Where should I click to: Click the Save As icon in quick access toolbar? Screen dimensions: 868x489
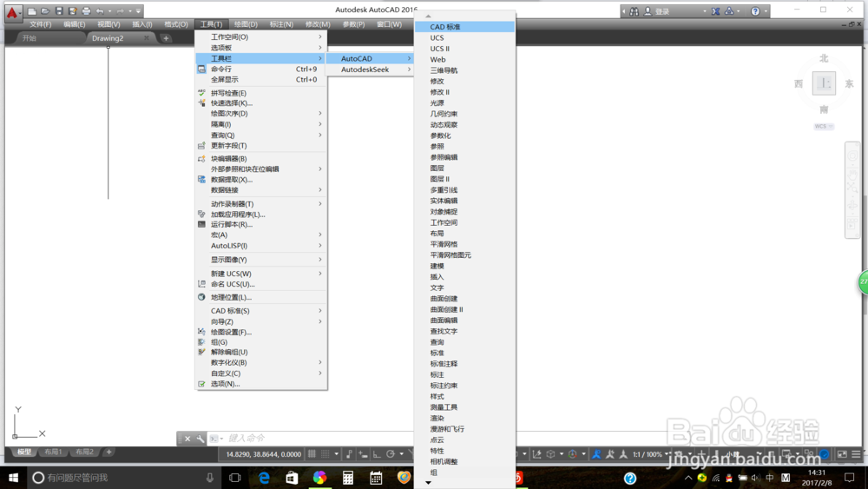(x=73, y=11)
